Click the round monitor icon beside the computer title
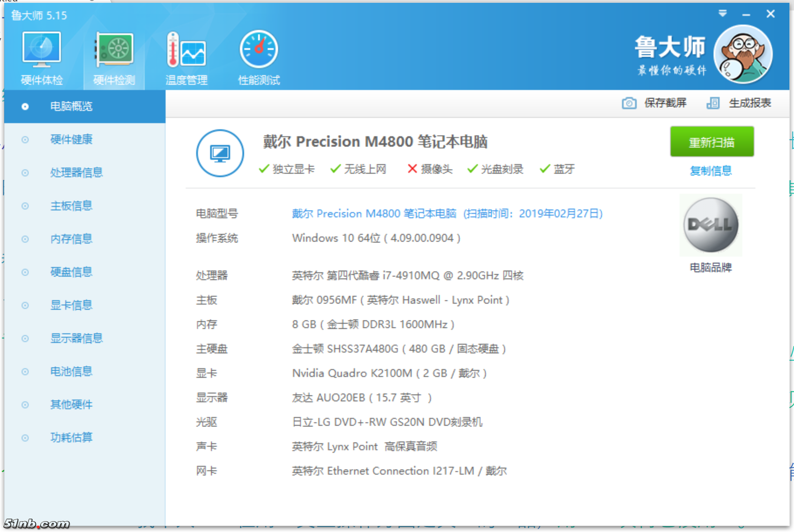 [220, 153]
